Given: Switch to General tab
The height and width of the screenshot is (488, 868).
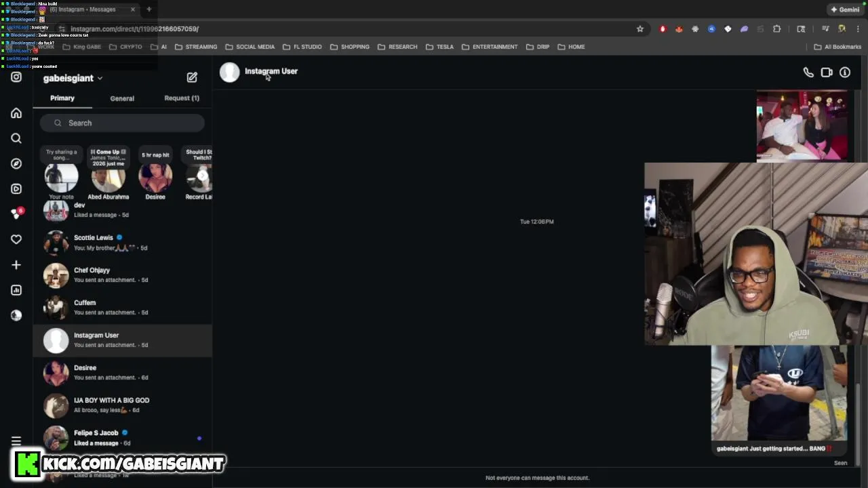Looking at the screenshot, I should (x=122, y=98).
